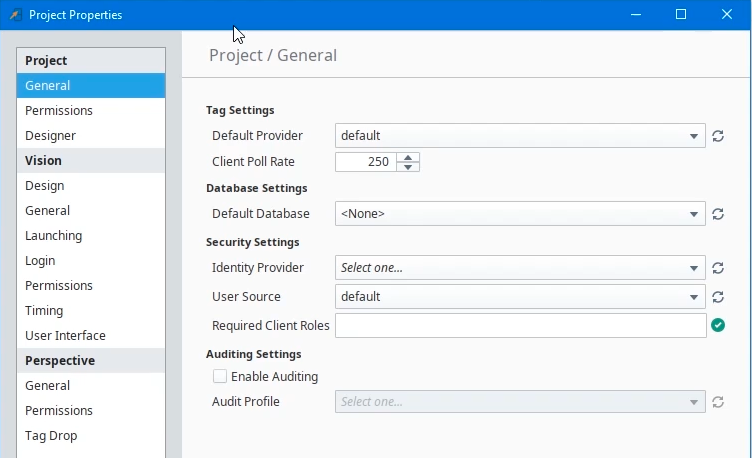The image size is (752, 458).
Task: Click the Ignition icon in title bar
Action: [x=15, y=15]
